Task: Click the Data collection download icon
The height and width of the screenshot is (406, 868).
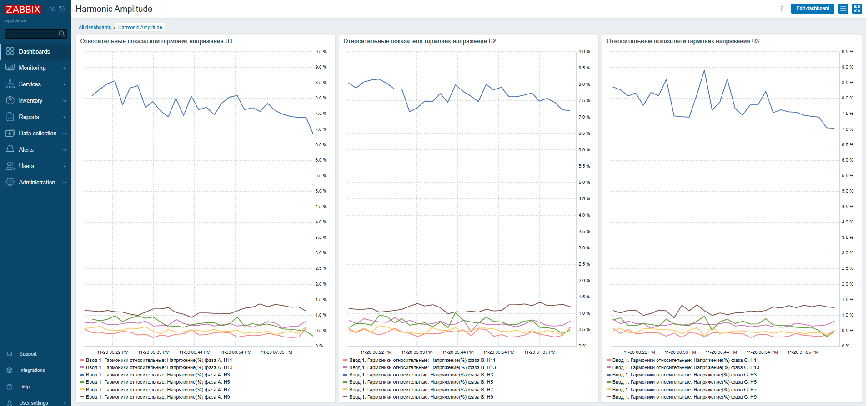Action: (10, 133)
